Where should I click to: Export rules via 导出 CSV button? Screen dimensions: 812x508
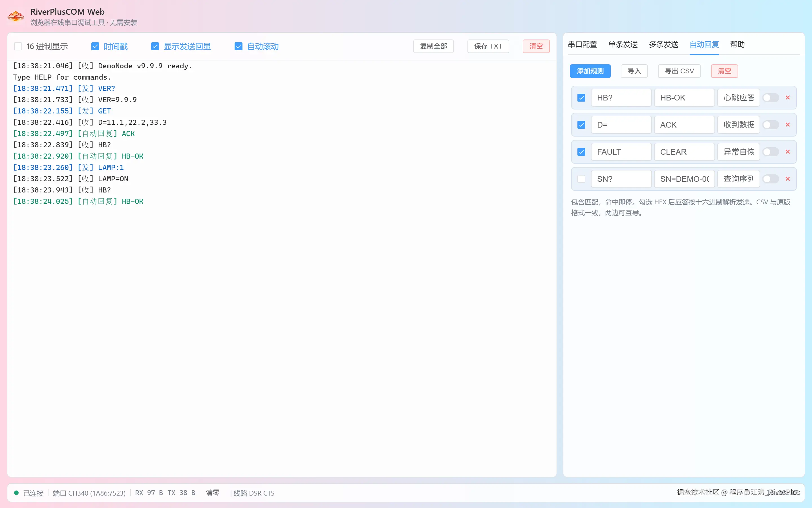[679, 71]
